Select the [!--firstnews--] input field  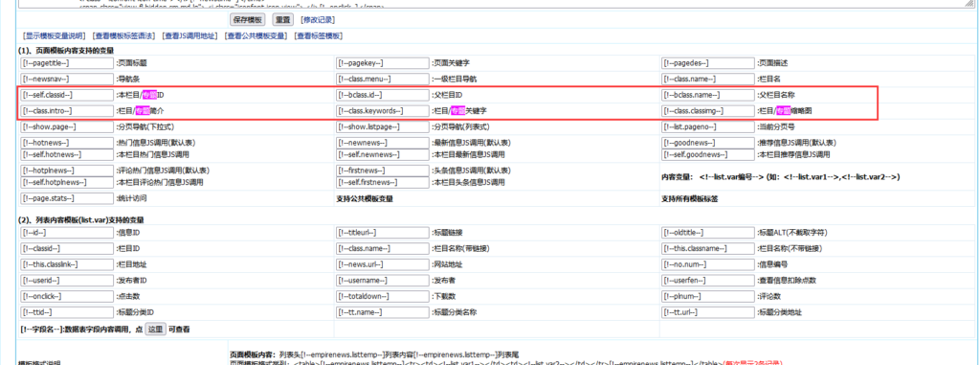click(383, 171)
